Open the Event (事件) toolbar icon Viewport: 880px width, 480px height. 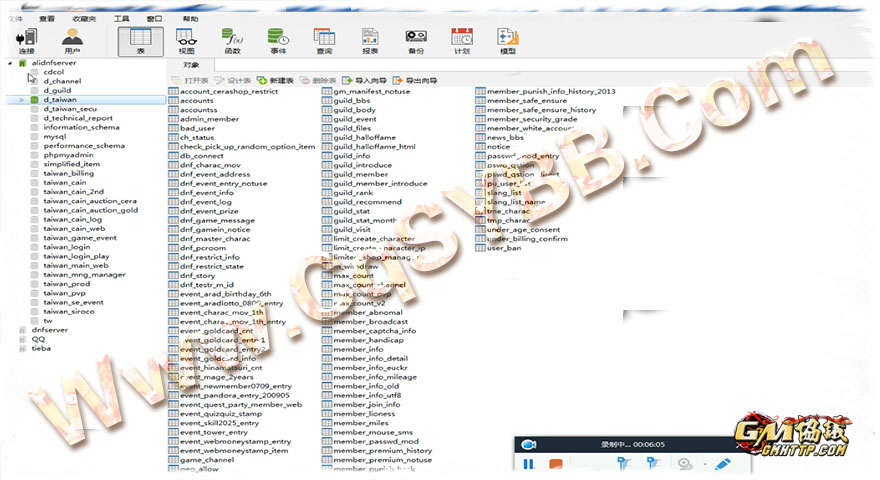pyautogui.click(x=278, y=41)
